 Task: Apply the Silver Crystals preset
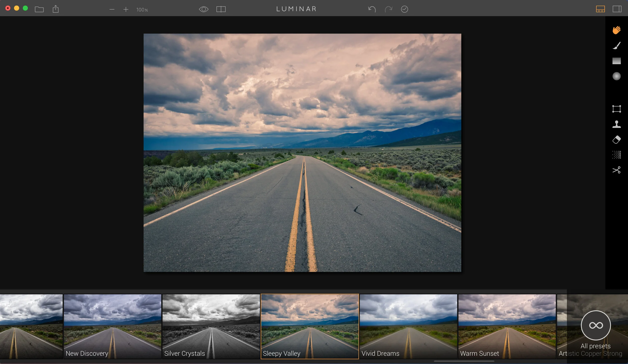click(211, 326)
